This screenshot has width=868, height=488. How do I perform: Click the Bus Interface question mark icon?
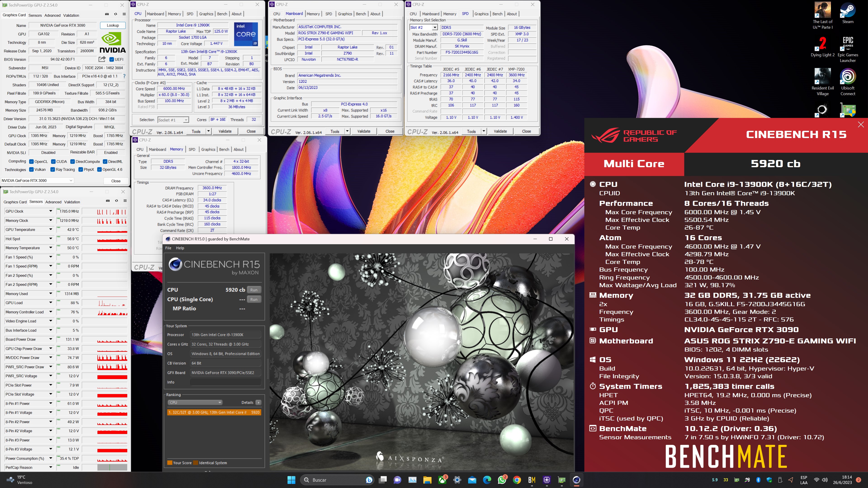[x=124, y=76]
